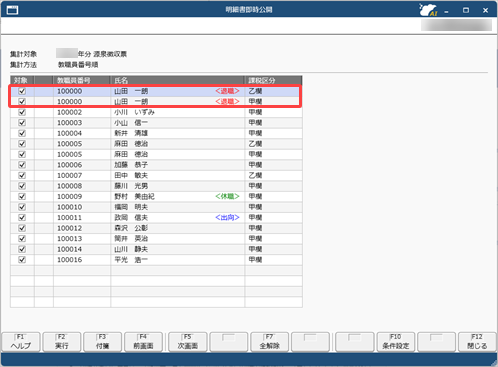The height and width of the screenshot is (367, 498).
Task: Go back with F4 前画面 button
Action: point(143,342)
